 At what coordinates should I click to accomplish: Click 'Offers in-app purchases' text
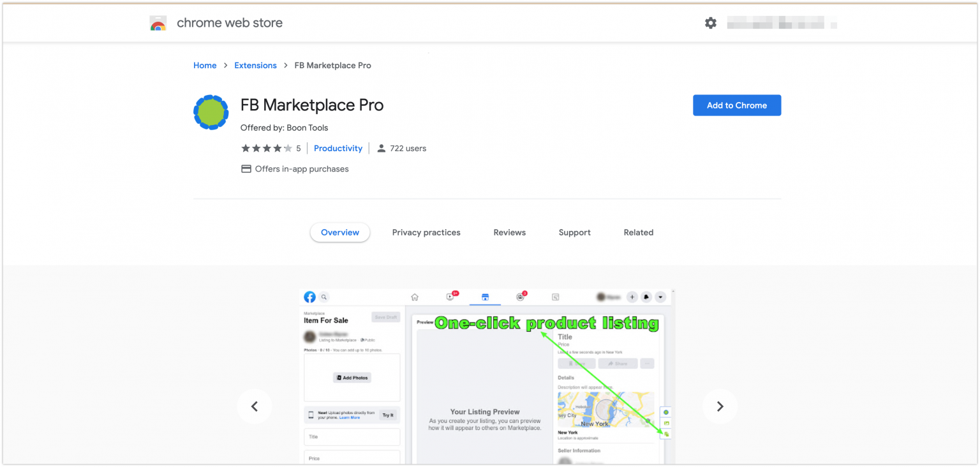(302, 169)
